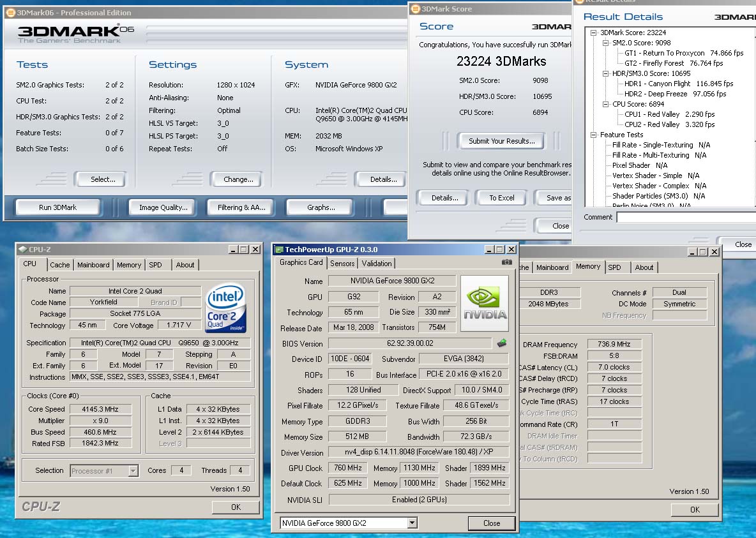
Task: Click the GPU-Z screenshot camera icon
Action: (507, 262)
